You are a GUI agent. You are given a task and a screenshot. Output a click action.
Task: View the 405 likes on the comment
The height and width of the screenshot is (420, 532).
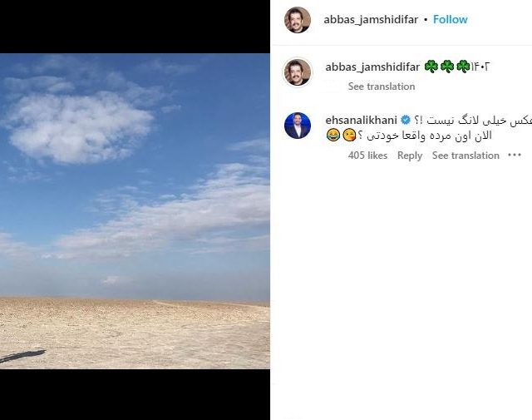coord(367,156)
